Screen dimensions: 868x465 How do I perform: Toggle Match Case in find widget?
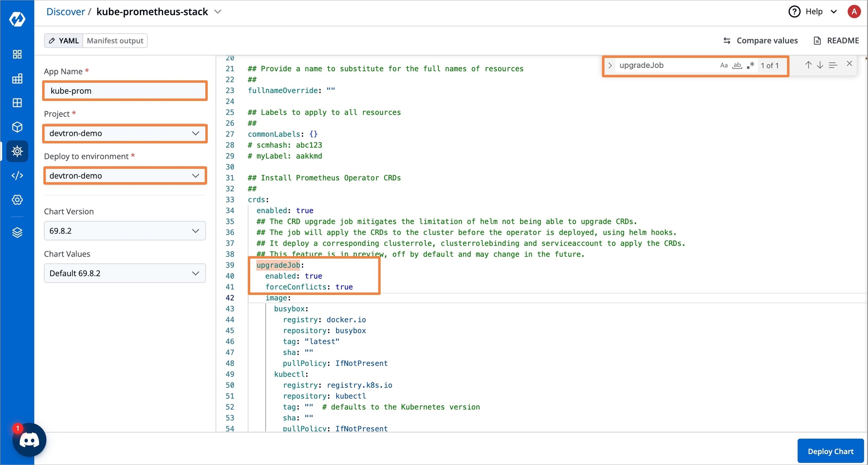(x=723, y=65)
